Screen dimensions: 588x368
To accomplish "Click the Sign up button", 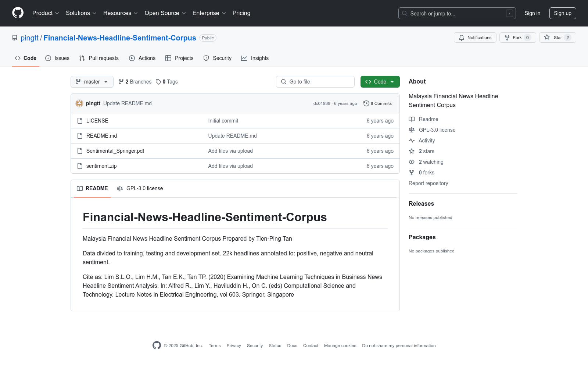I will (x=563, y=13).
